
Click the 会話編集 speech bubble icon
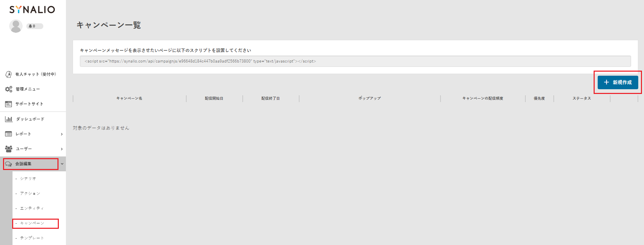[8, 164]
